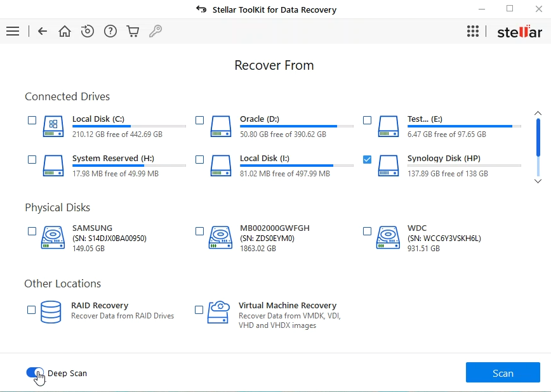Click the MB002000GWFGH physical disk icon
Image resolution: width=551 pixels, height=392 pixels.
(221, 238)
